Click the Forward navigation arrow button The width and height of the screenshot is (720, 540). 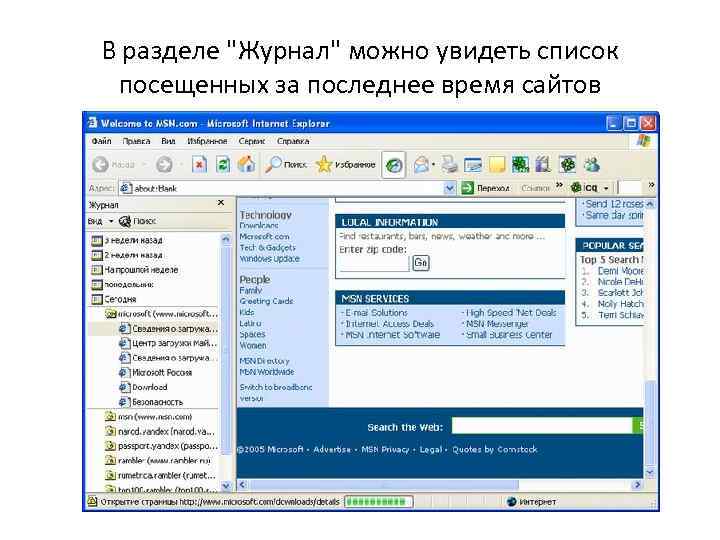[164, 164]
